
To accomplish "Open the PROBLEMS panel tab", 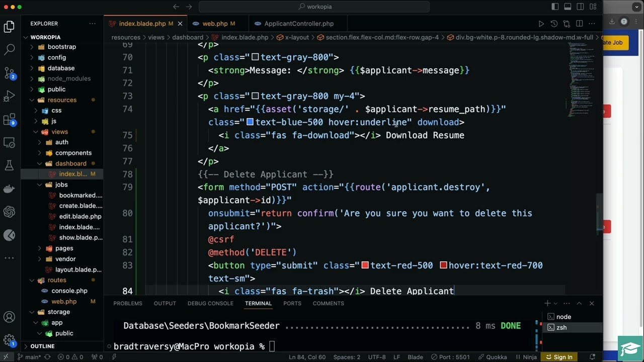I will click(x=128, y=303).
